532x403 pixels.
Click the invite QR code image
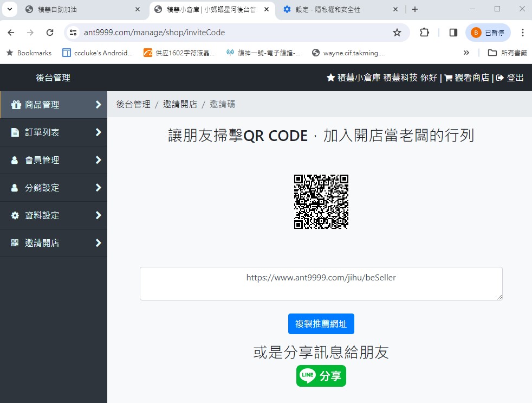(321, 202)
